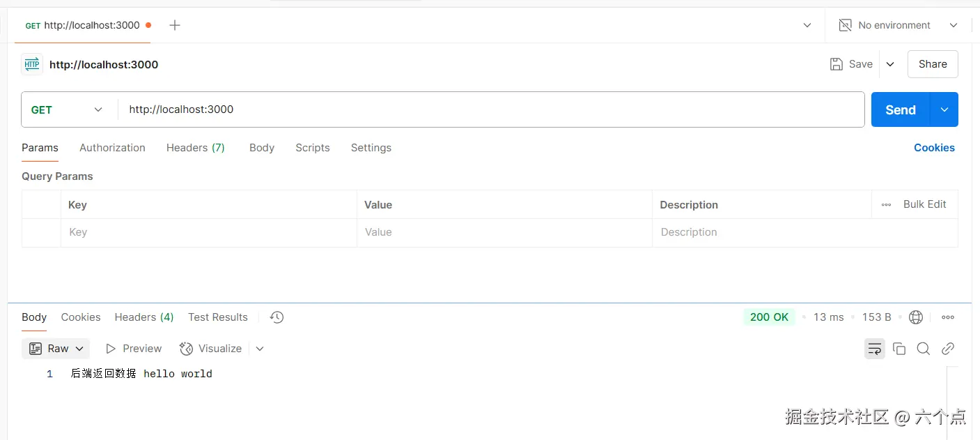Copy response body with copy icon
The image size is (980, 440).
coord(899,349)
